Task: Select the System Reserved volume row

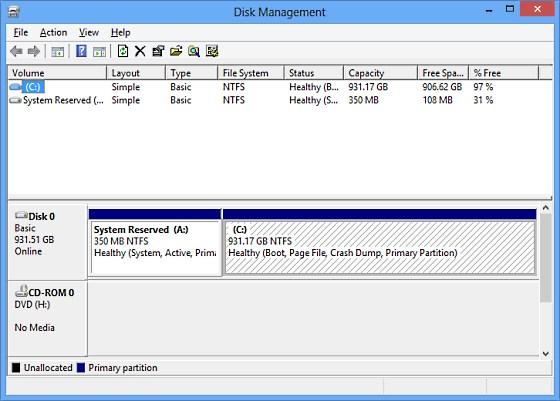Action: (x=280, y=100)
